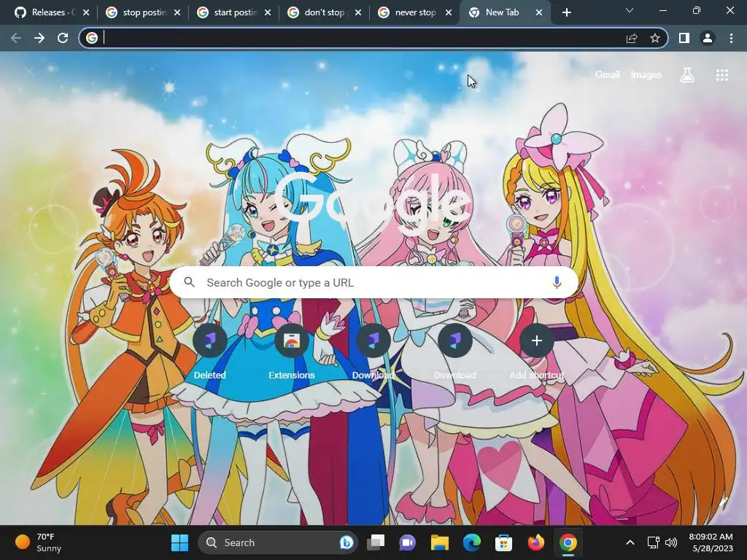Open volume control tray icon
The image size is (747, 560).
[671, 542]
